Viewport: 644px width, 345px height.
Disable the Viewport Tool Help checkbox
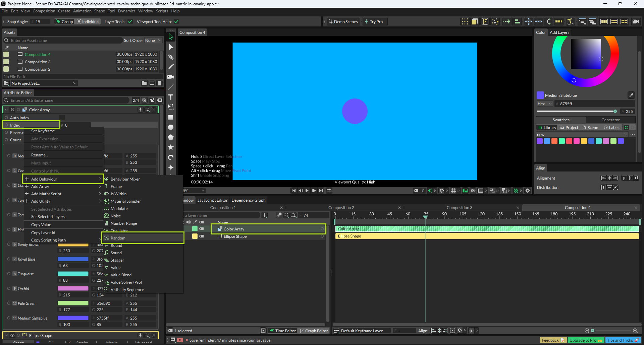(176, 22)
